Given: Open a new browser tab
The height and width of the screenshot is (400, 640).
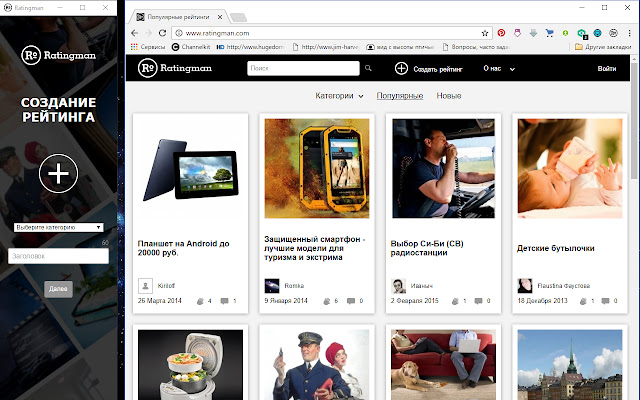Looking at the screenshot, I should (x=238, y=17).
